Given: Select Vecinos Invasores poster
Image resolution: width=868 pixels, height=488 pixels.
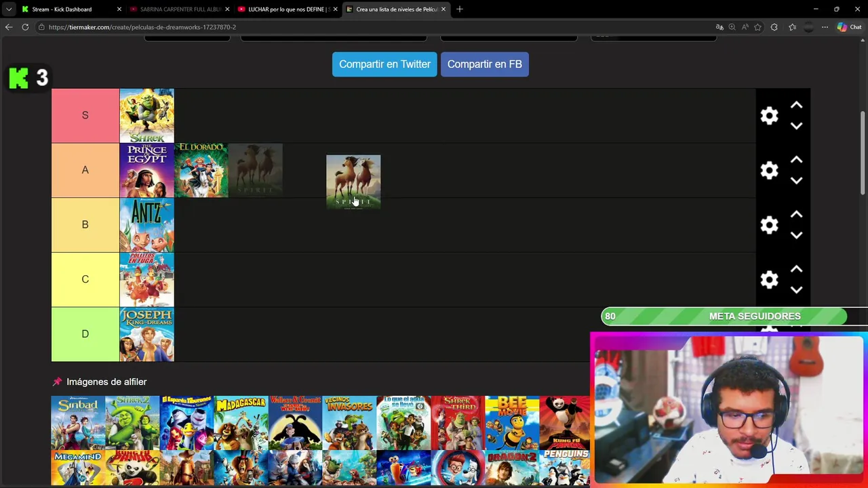Looking at the screenshot, I should (349, 423).
